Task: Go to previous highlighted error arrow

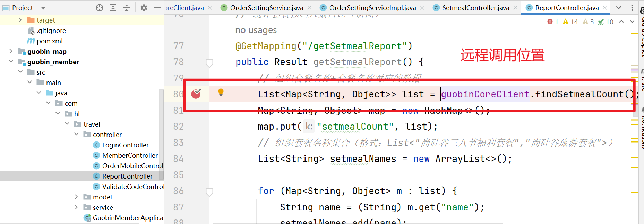Action: (621, 22)
